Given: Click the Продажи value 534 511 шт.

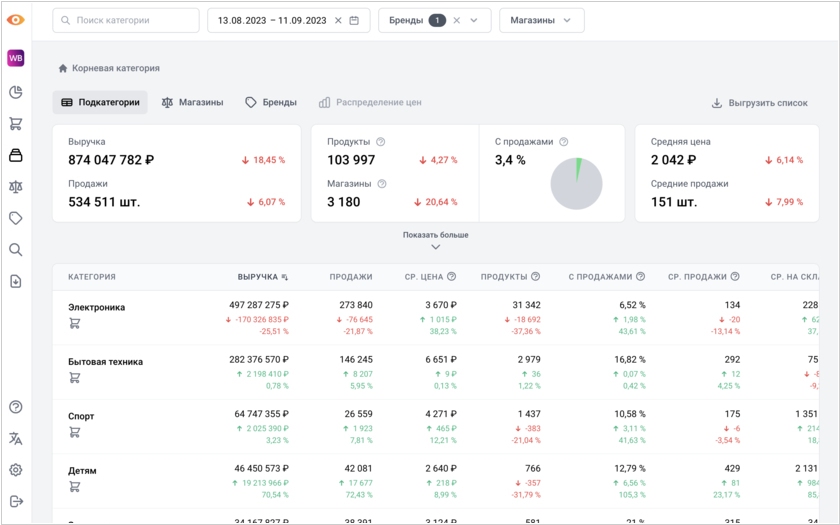Looking at the screenshot, I should 104,202.
